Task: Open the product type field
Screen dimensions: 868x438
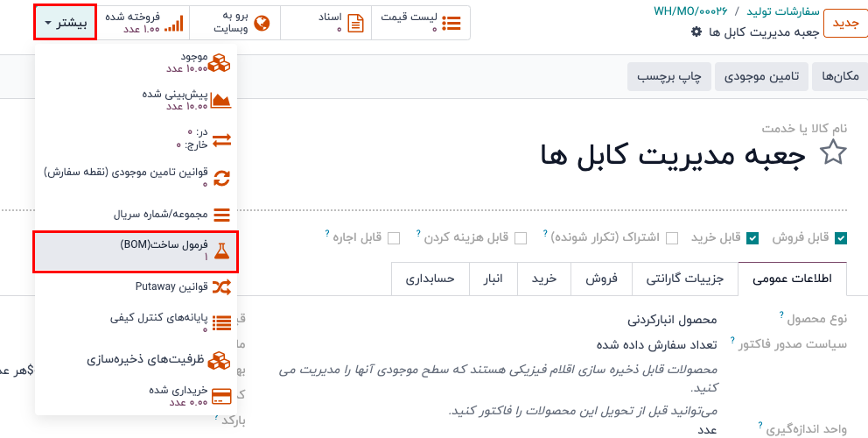Action: pos(673,320)
